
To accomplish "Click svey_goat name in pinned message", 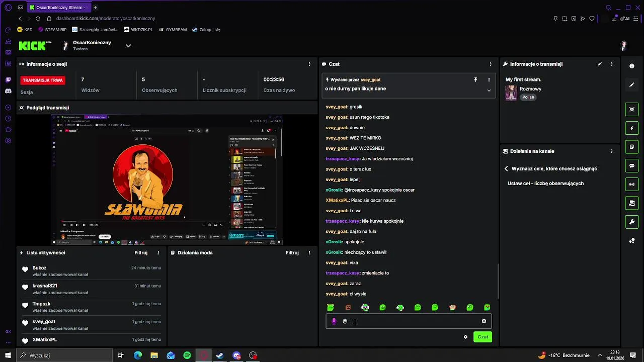I will point(370,80).
